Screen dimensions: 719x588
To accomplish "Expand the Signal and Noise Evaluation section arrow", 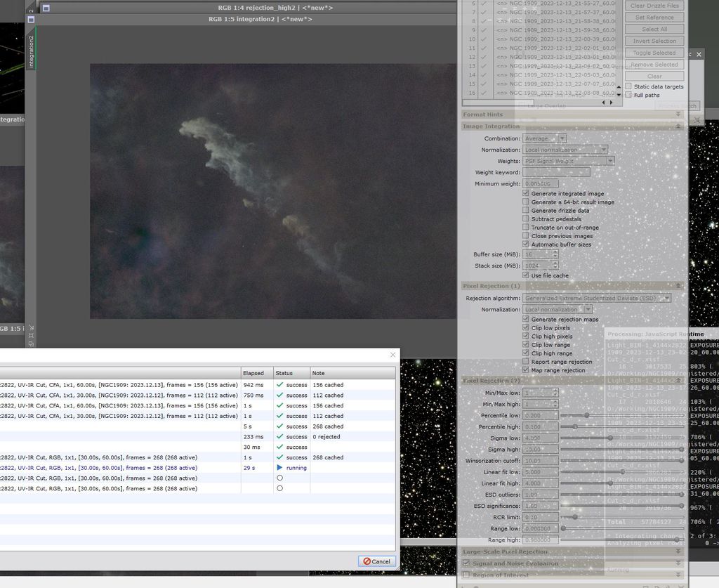I will coord(678,563).
